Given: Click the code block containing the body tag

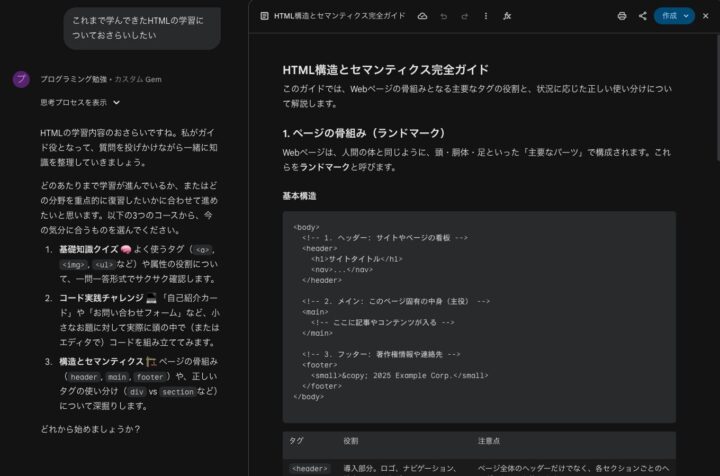Looking at the screenshot, I should [x=479, y=317].
